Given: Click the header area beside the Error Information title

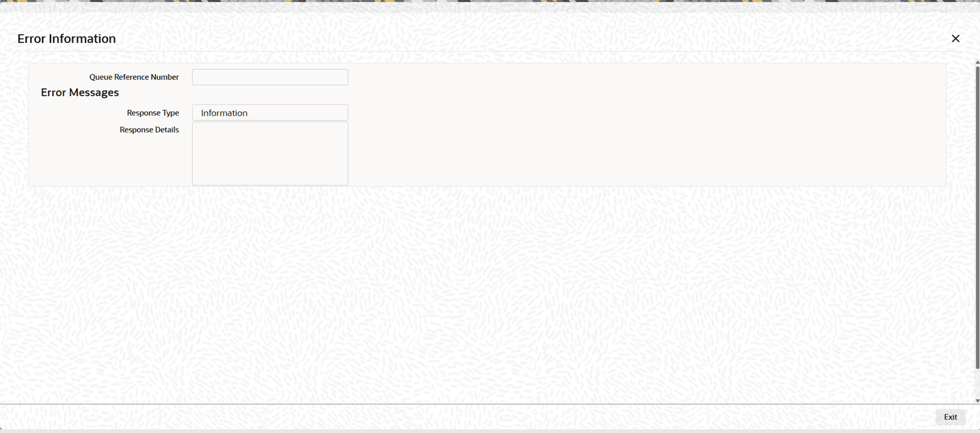Looking at the screenshot, I should pyautogui.click(x=530, y=39).
